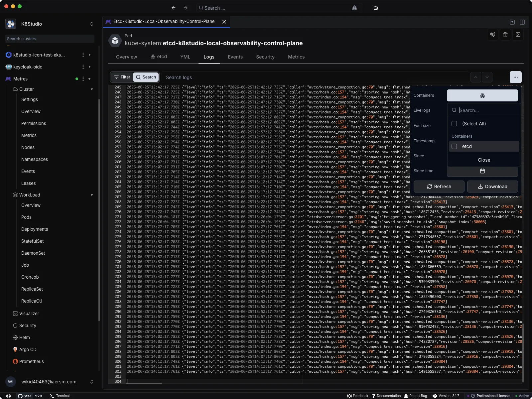
Task: Click the AI assistant robot icon in top bar
Action: [x=376, y=8]
